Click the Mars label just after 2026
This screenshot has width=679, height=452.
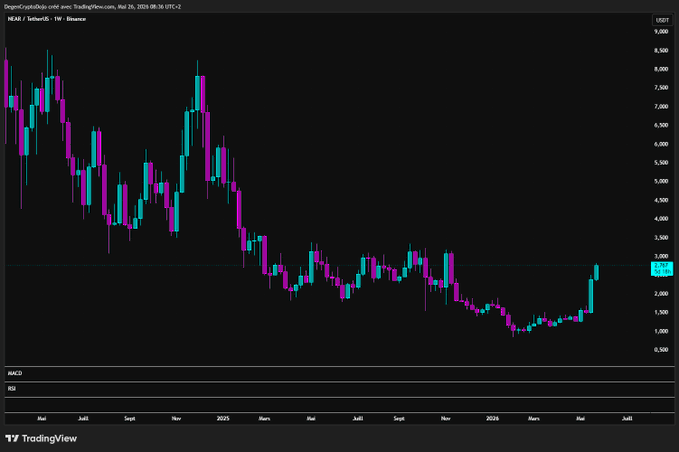click(x=534, y=419)
